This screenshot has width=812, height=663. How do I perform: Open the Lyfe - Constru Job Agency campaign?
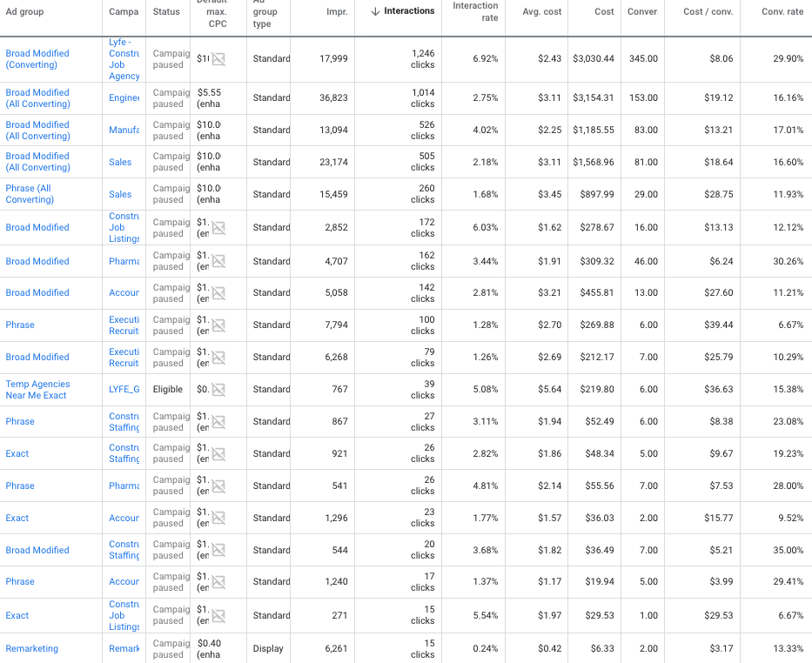[124, 59]
